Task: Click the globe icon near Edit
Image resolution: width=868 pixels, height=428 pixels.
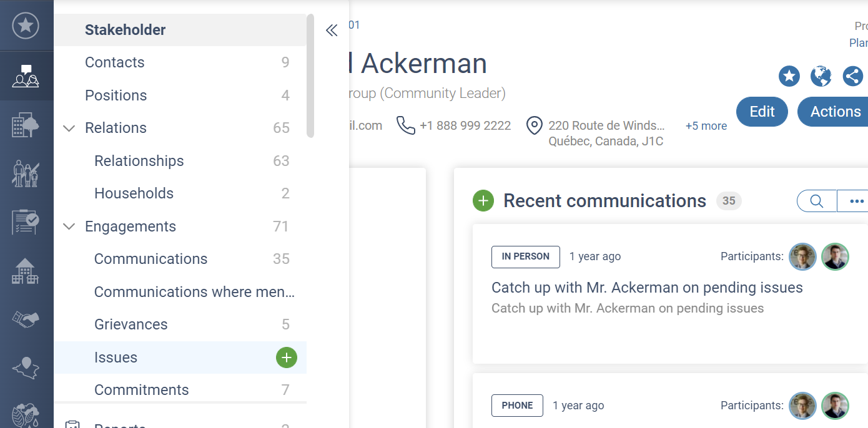Action: tap(821, 77)
